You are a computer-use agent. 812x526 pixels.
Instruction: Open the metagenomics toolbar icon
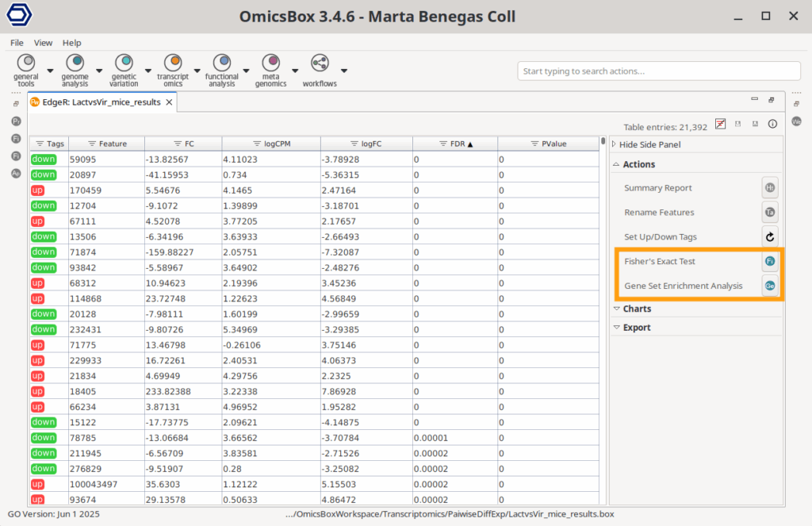(x=271, y=63)
